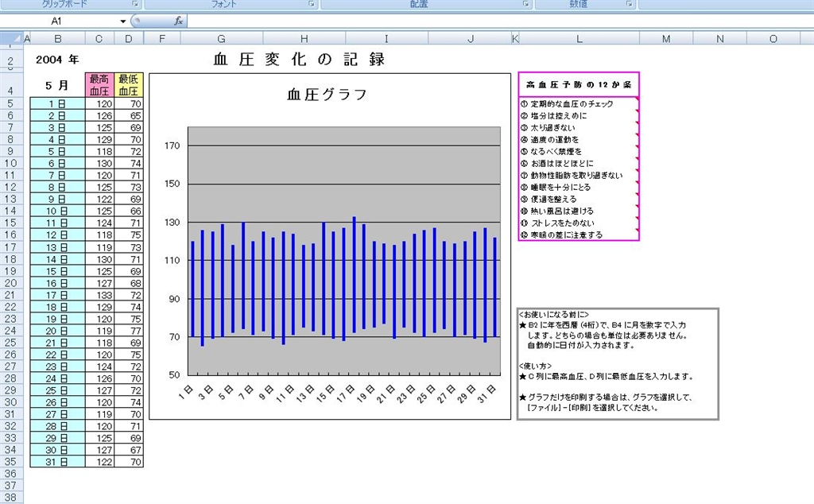This screenshot has width=814, height=504.
Task: Click the 150 label on the chart axis
Action: click(172, 184)
